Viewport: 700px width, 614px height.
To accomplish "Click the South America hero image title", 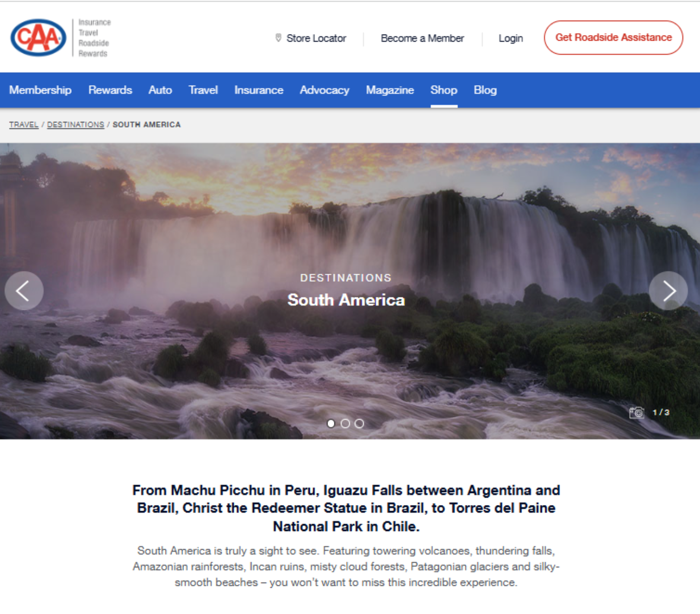I will 346,300.
